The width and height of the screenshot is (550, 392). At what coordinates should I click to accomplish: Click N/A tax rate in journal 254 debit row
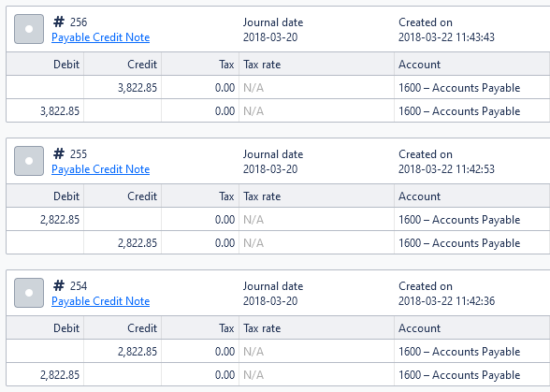click(253, 375)
